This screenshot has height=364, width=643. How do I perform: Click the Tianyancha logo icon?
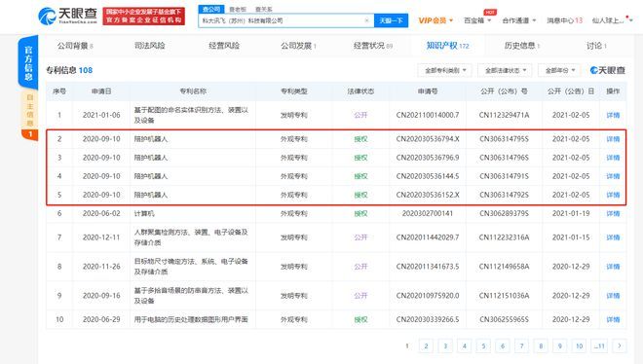click(x=47, y=16)
